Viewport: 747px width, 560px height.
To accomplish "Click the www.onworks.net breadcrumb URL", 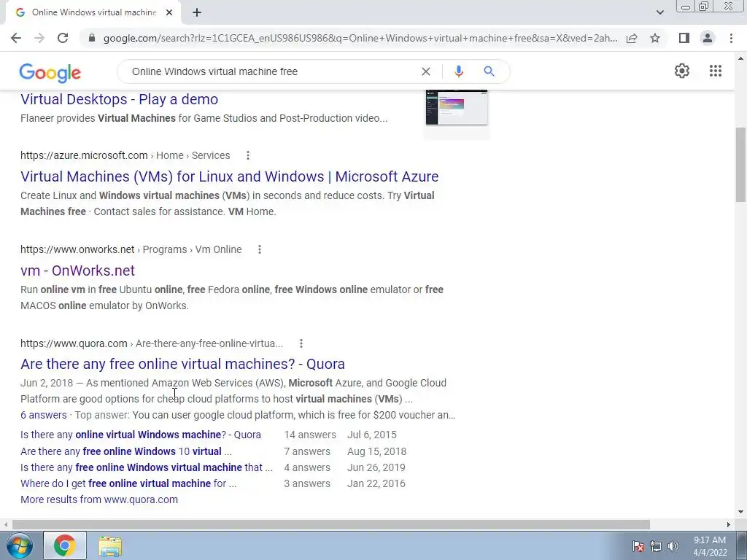I will (131, 249).
